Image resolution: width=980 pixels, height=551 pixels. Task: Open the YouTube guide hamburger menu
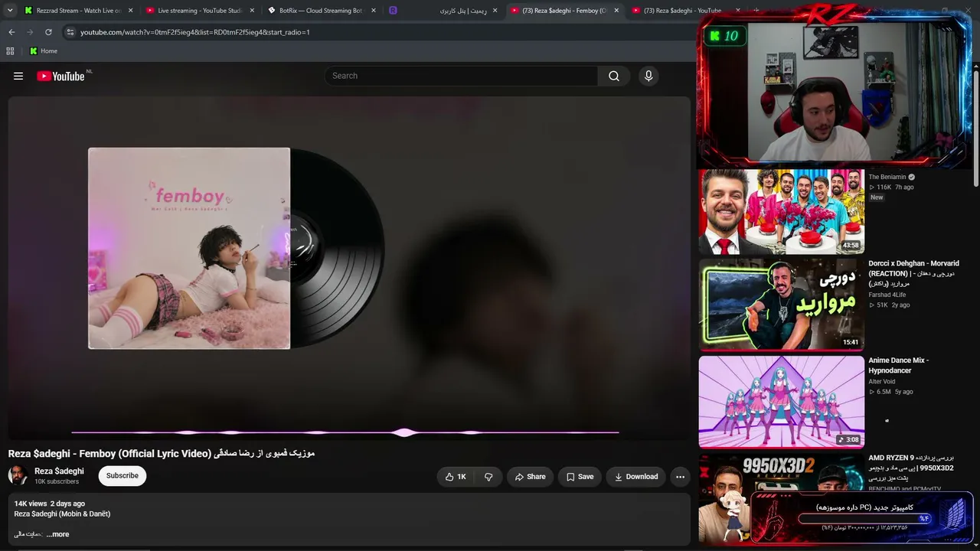coord(18,76)
